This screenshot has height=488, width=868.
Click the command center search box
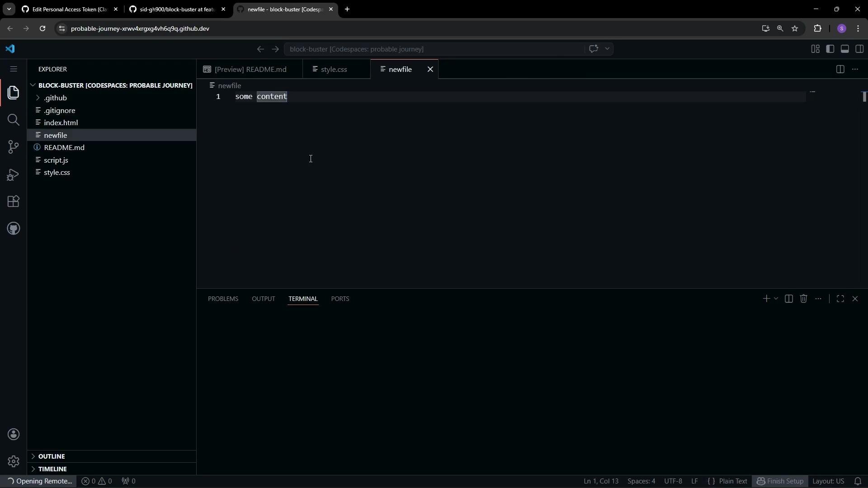(434, 49)
